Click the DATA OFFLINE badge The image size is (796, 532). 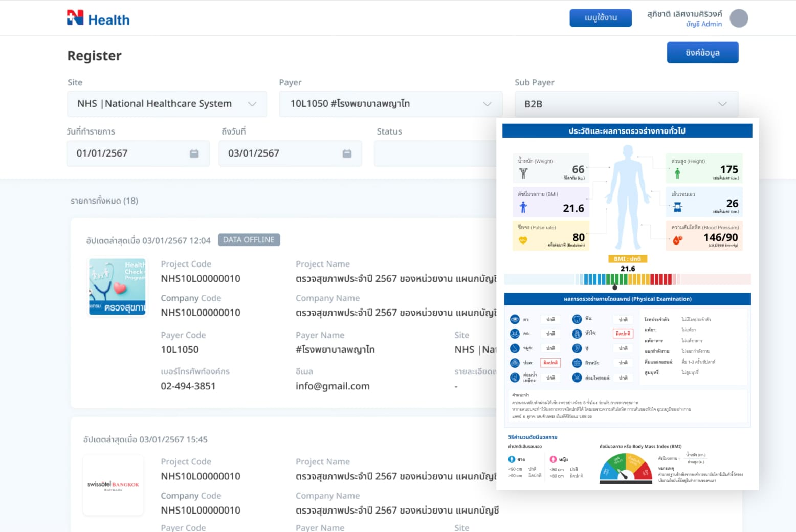coord(249,240)
